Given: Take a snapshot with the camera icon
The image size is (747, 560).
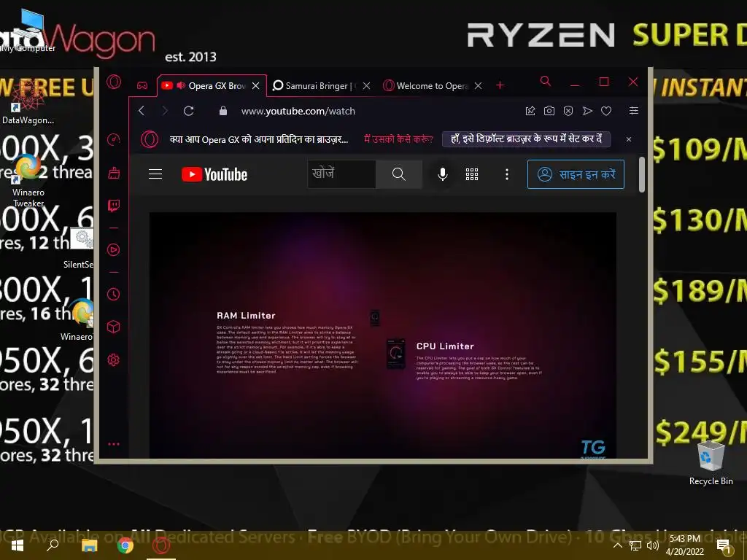Looking at the screenshot, I should pos(549,111).
